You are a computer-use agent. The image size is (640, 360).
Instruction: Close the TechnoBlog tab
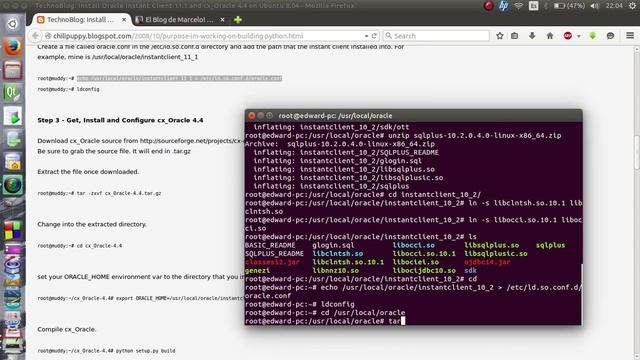pyautogui.click(x=124, y=20)
